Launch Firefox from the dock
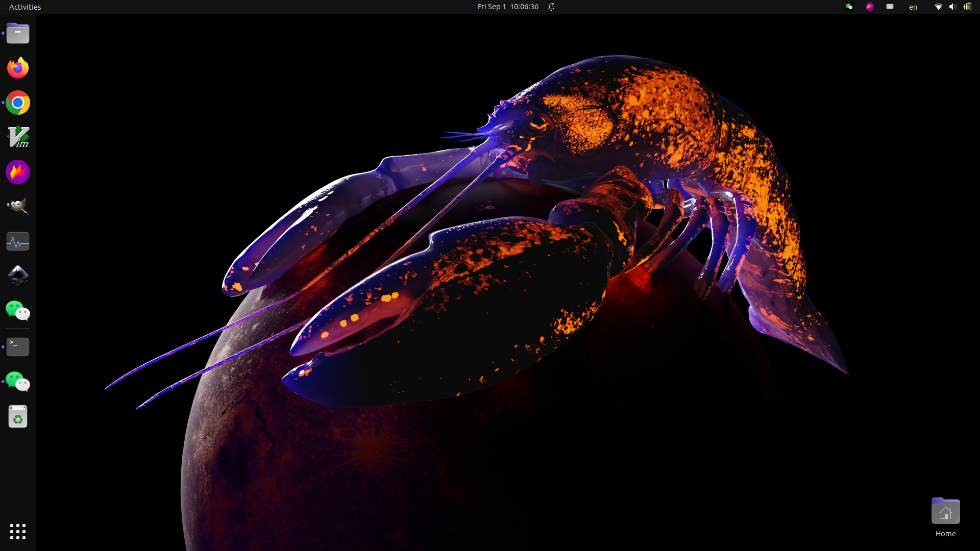Image resolution: width=980 pixels, height=551 pixels. coord(18,68)
